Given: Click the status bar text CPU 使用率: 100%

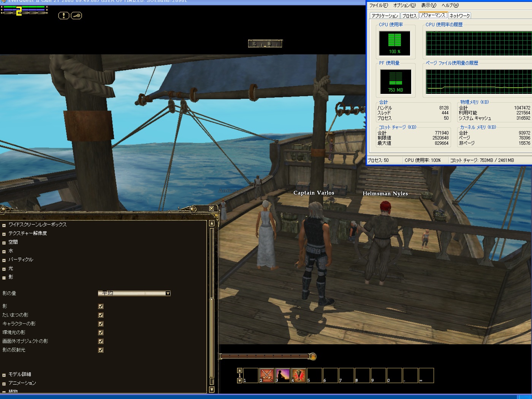Looking at the screenshot, I should 423,160.
